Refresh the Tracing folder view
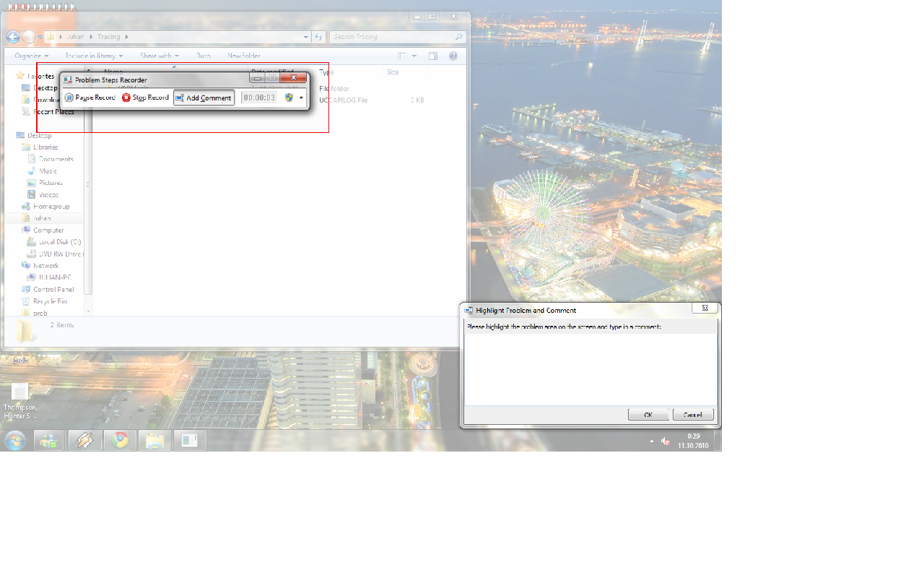This screenshot has width=924, height=578. tap(318, 37)
